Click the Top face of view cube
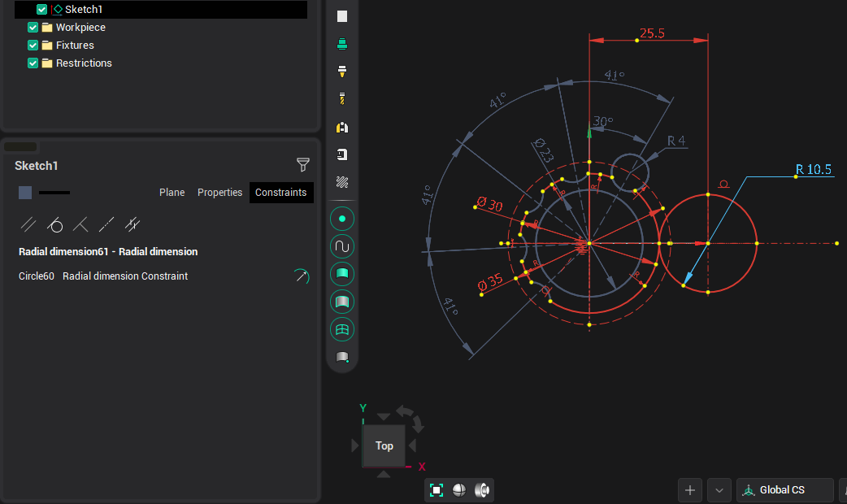847x504 pixels. (384, 445)
